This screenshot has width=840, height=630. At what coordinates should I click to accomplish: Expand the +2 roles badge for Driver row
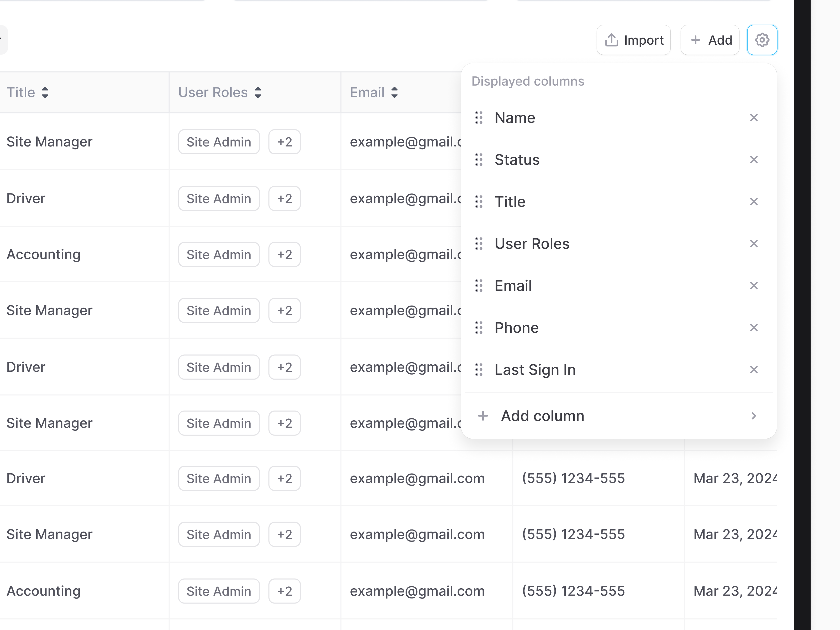point(285,478)
